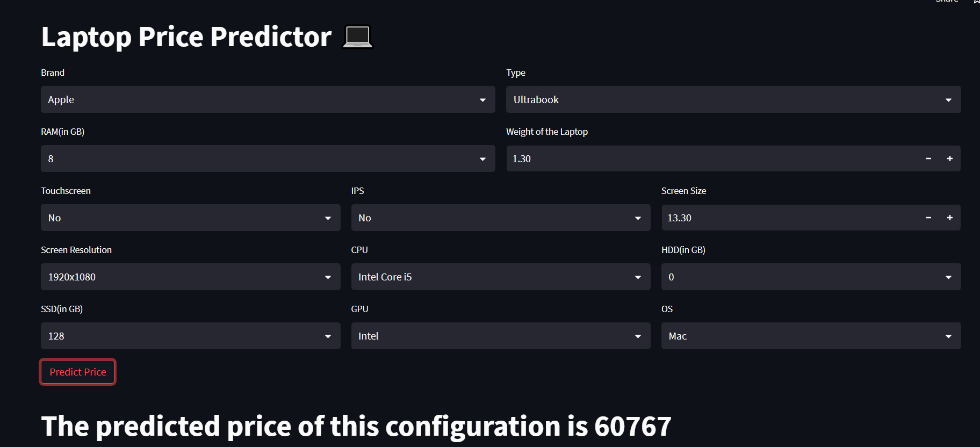The image size is (980, 447).
Task: Click the minus icon to decrease laptop weight
Action: 928,158
